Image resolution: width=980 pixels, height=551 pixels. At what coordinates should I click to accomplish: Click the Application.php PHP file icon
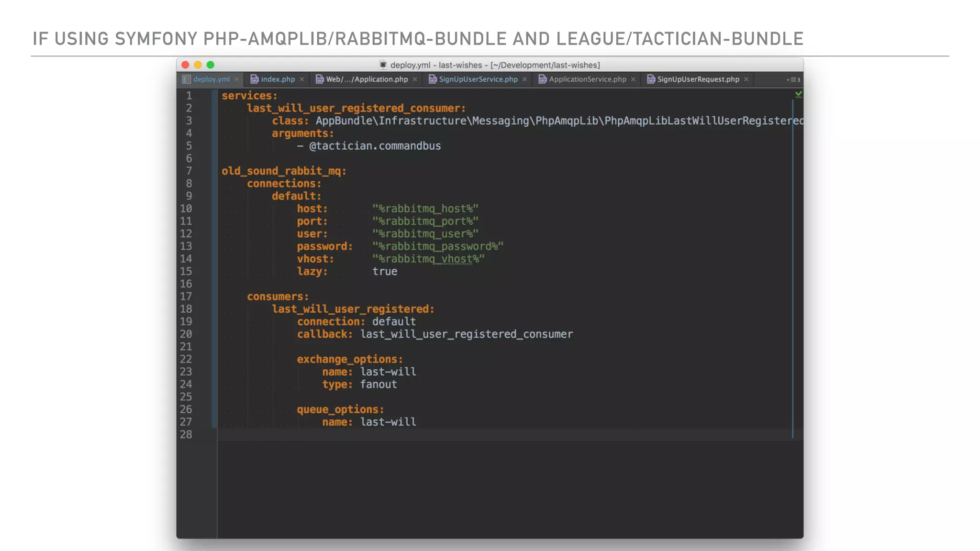(x=320, y=79)
